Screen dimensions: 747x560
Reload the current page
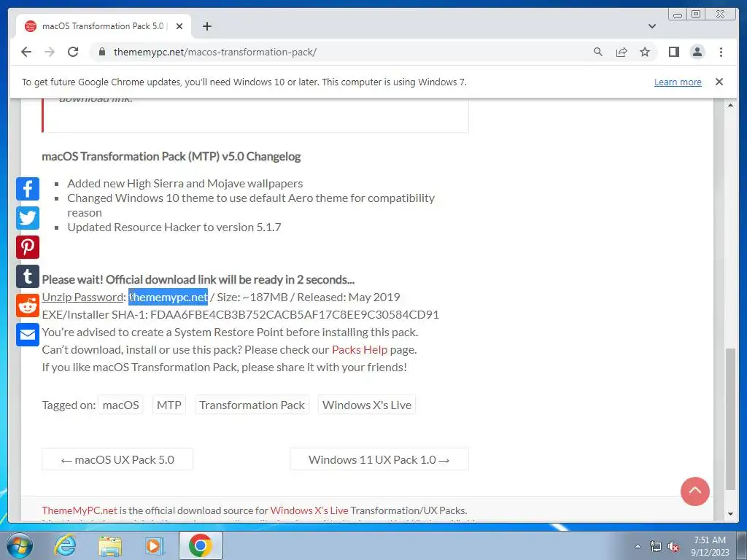coord(73,52)
